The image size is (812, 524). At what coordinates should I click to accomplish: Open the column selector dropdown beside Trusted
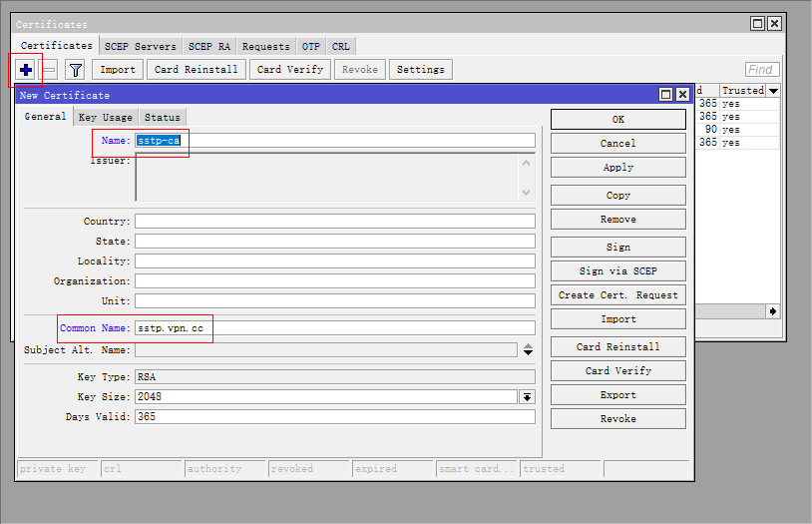pos(773,91)
